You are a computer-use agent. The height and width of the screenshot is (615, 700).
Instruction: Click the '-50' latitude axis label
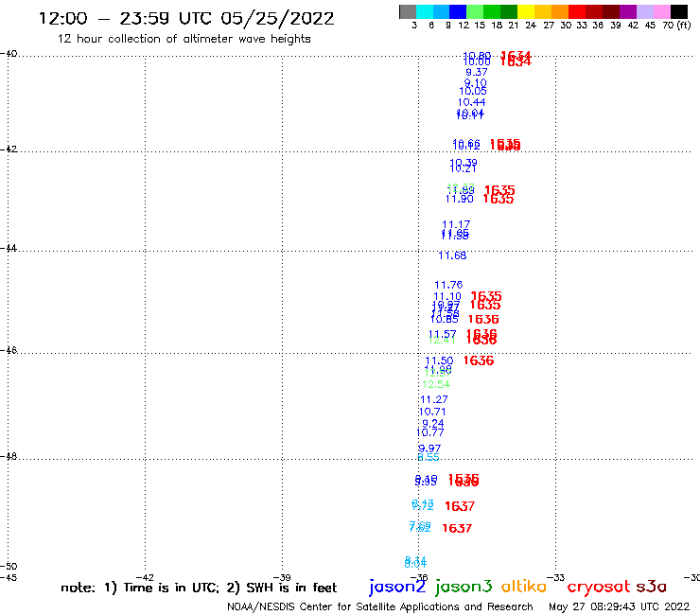(x=9, y=567)
